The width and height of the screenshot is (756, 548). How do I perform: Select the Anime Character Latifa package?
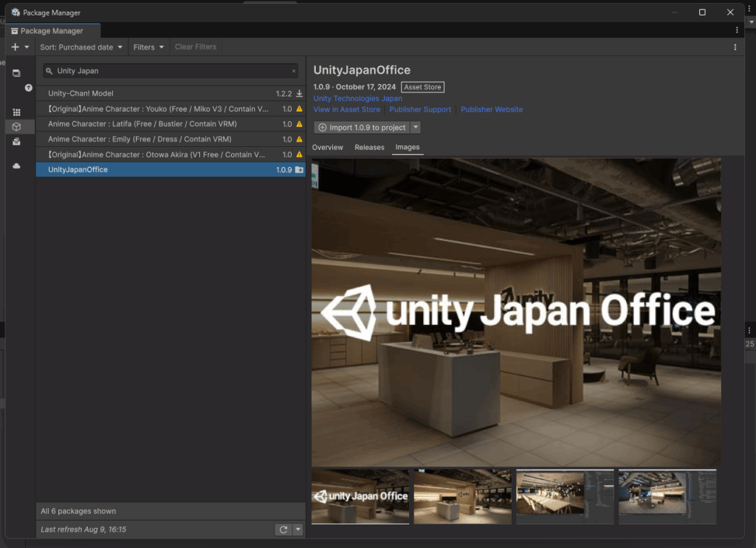[171, 124]
